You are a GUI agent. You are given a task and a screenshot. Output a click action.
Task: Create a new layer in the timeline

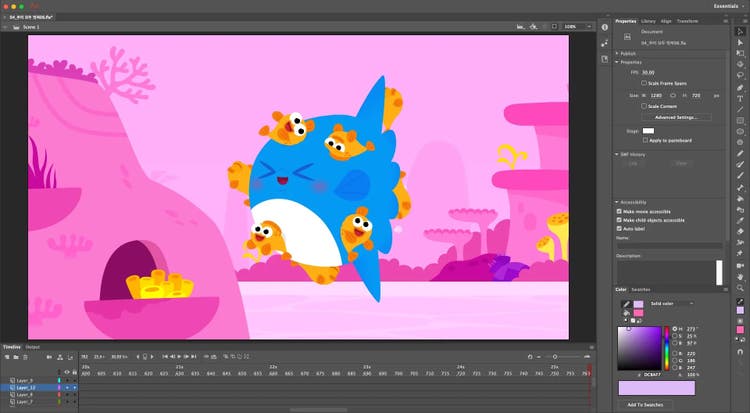tap(7, 357)
